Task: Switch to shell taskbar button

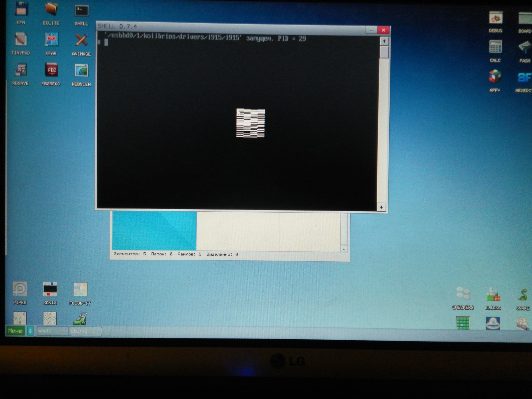Action: pos(52,331)
